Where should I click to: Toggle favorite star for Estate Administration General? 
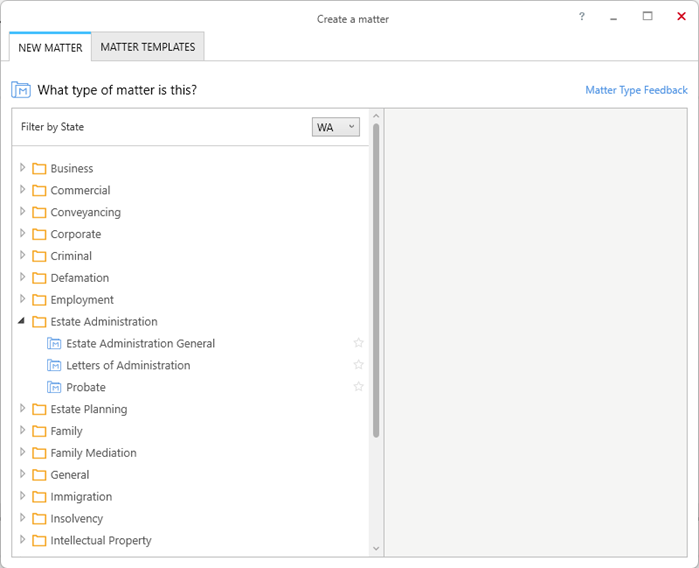tap(358, 343)
